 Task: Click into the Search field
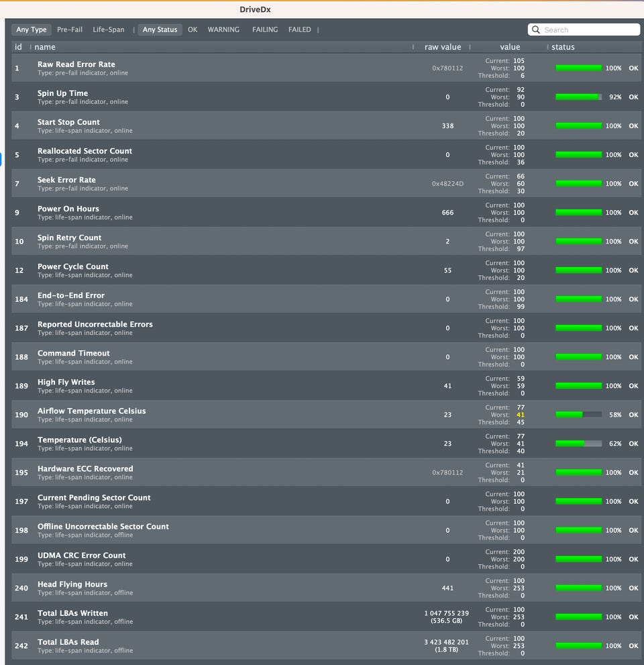pyautogui.click(x=584, y=30)
